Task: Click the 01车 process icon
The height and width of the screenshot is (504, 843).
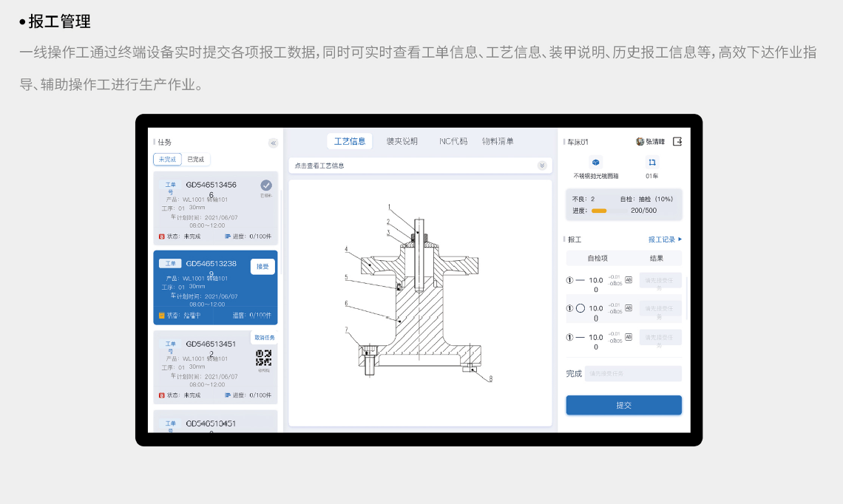Action: [x=651, y=163]
